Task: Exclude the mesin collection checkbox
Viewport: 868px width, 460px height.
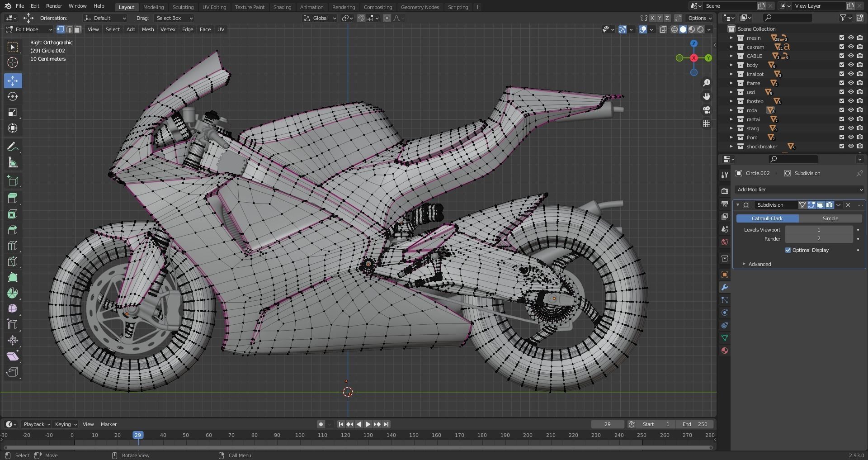Action: pos(842,38)
